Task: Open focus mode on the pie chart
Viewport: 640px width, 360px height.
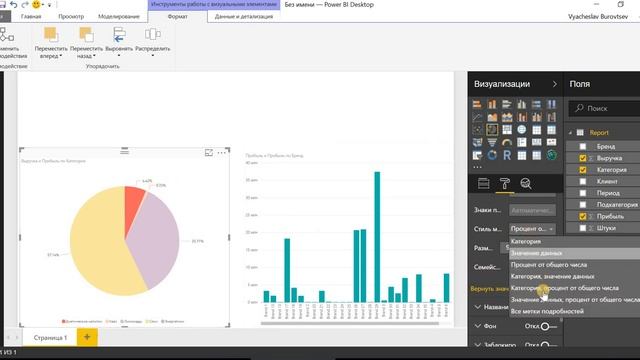Action: (209, 153)
